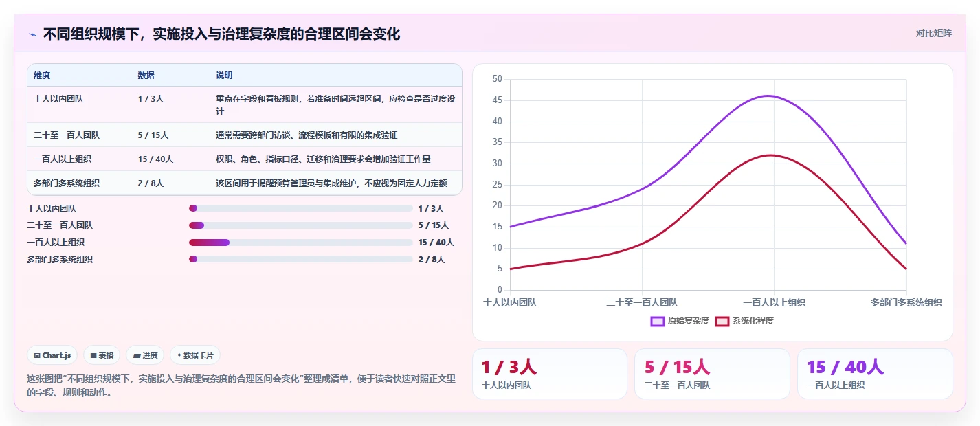Screen dimensions: 980x426
Task: Click table cell 多部门多系统组织
Action: click(x=67, y=183)
